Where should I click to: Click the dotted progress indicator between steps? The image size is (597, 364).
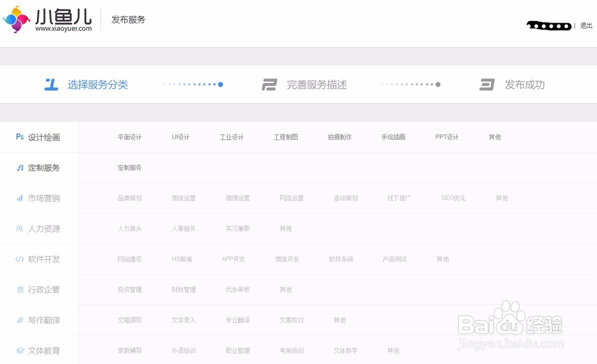tap(193, 84)
